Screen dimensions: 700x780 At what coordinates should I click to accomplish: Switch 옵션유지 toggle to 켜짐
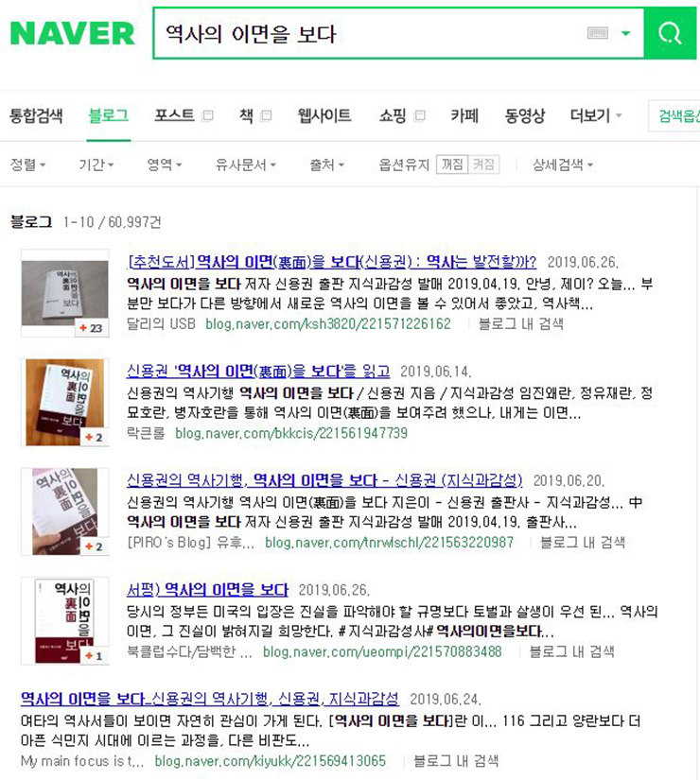(x=483, y=165)
